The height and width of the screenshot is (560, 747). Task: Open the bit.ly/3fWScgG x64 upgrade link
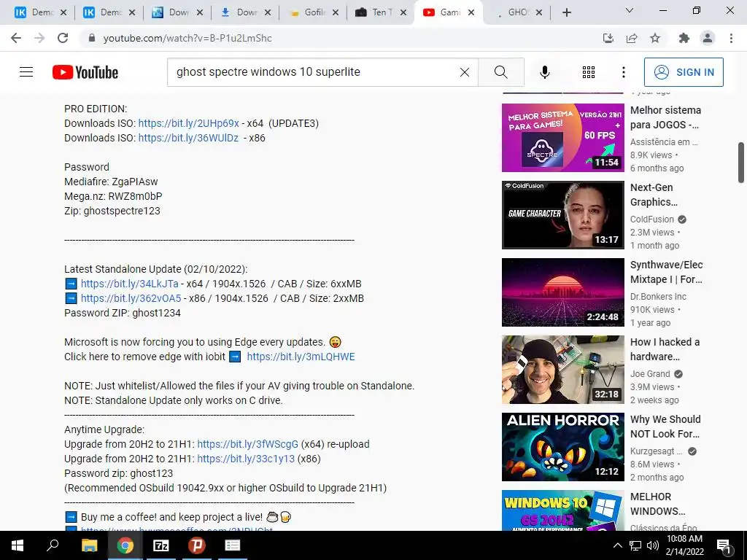[248, 444]
